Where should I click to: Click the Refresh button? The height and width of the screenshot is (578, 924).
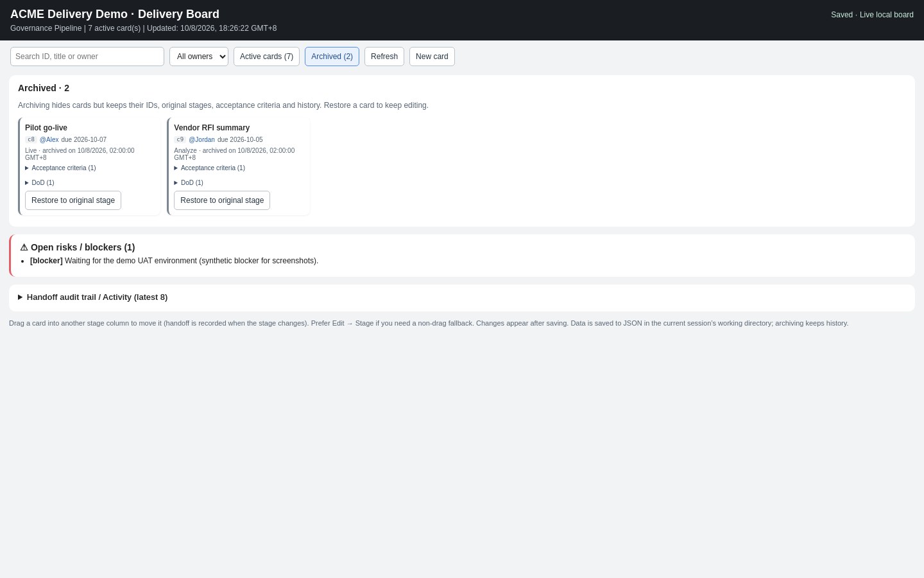click(384, 57)
